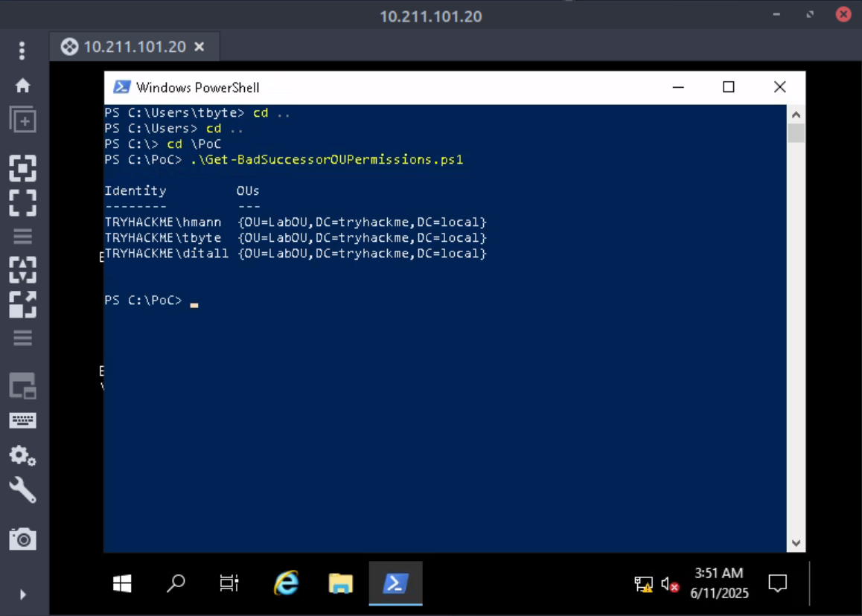The height and width of the screenshot is (616, 862).
Task: Toggle grab keyboard events icon
Action: point(22,420)
